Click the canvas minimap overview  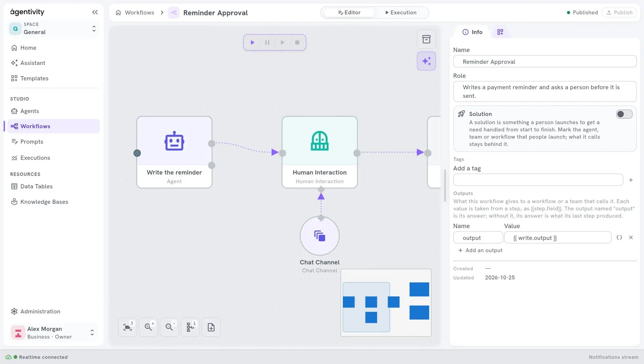pos(386,303)
